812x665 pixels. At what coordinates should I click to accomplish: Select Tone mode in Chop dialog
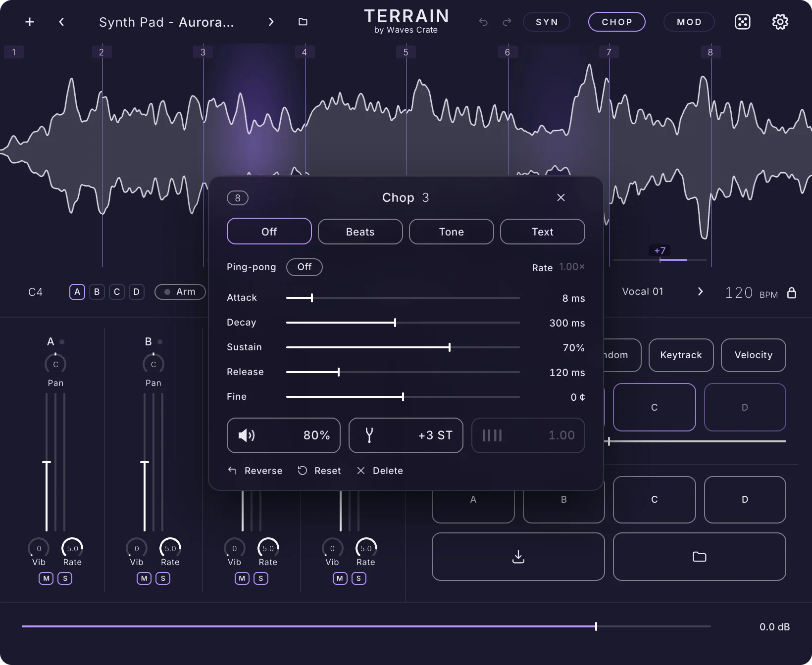[x=452, y=232]
